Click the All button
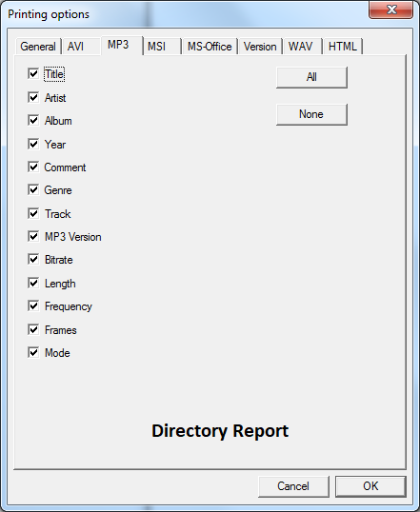This screenshot has width=420, height=512. point(311,77)
